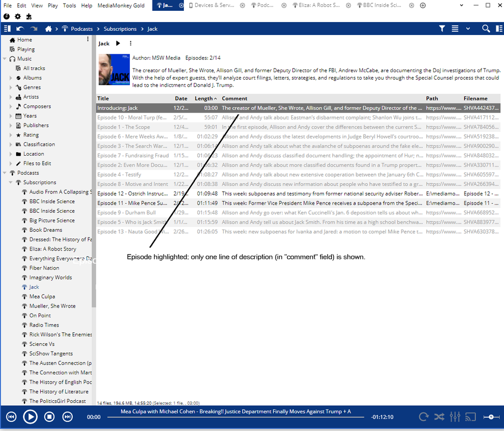Select the Episode 4 - Testify row
504x431 pixels.
[x=298, y=175]
